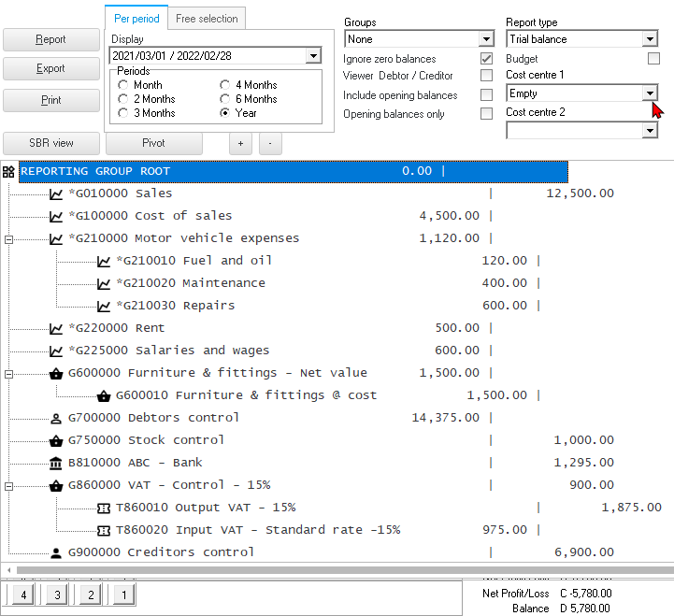Click the grid icon of Reporting Group Root
674x616 pixels.
pyautogui.click(x=8, y=171)
